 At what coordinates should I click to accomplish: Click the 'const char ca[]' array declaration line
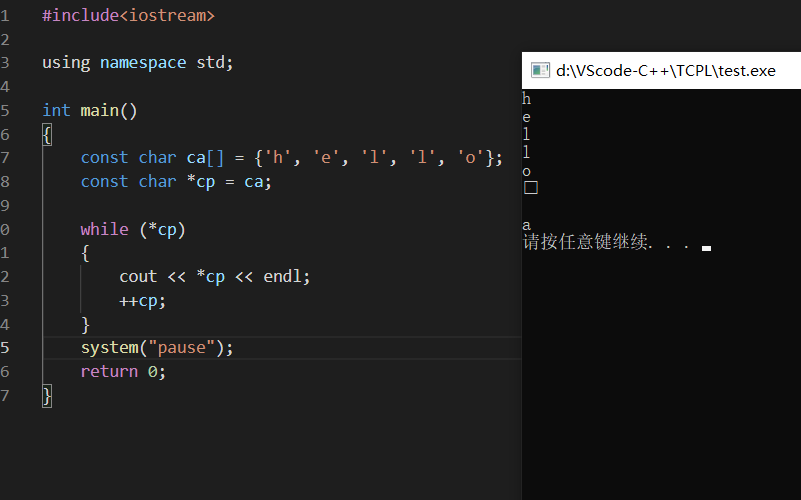[x=291, y=157]
